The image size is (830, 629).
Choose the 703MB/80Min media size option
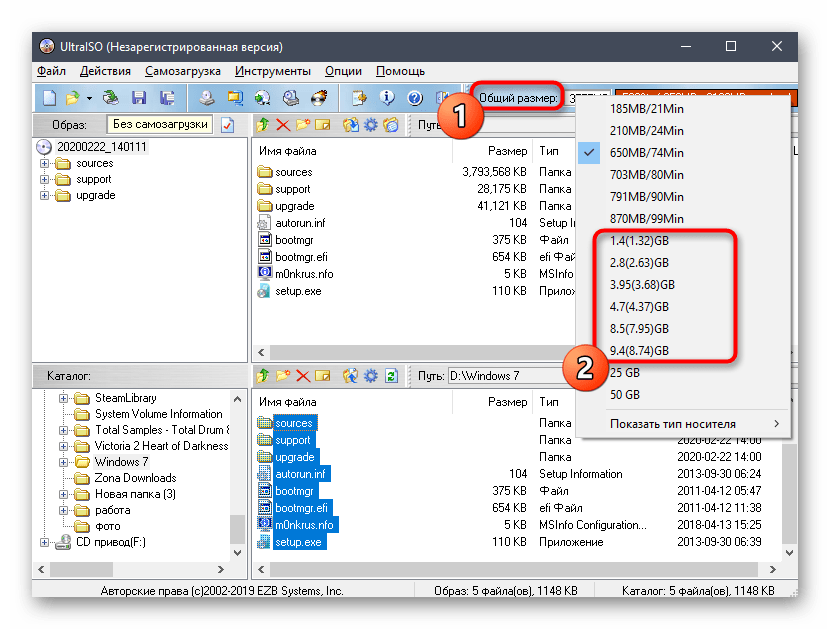[x=646, y=174]
